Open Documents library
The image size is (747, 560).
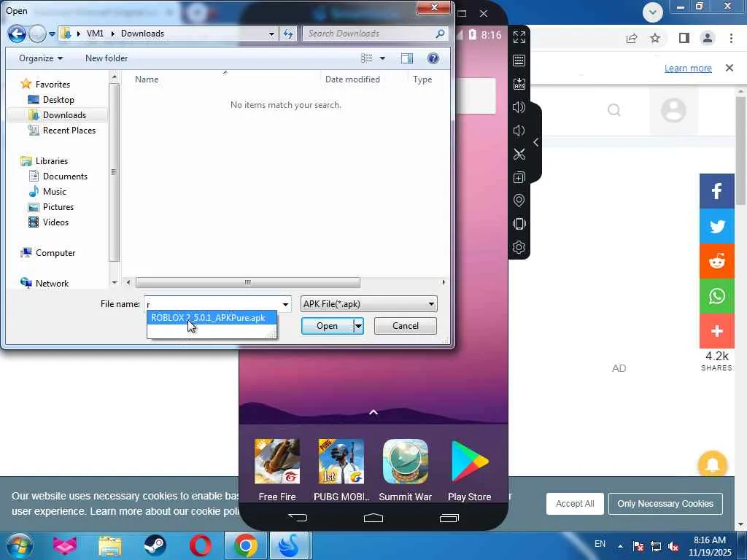pyautogui.click(x=65, y=176)
